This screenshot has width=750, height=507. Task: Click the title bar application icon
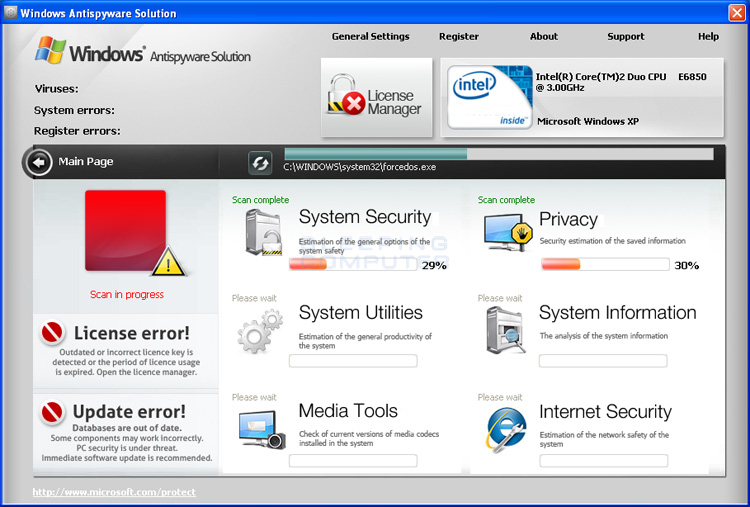coord(10,12)
